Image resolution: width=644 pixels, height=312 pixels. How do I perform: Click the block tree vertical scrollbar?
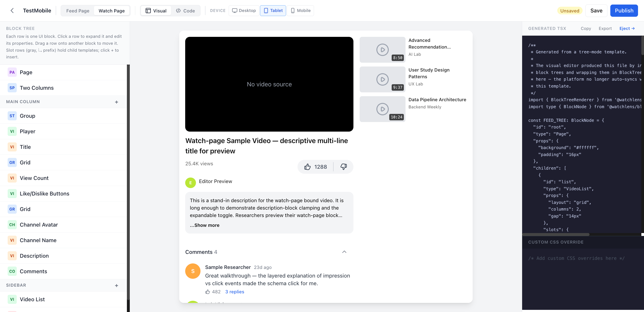click(x=128, y=182)
